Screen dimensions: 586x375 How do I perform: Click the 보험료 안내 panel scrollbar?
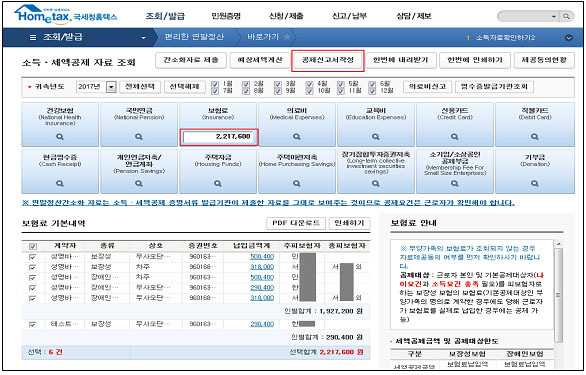tap(558, 292)
